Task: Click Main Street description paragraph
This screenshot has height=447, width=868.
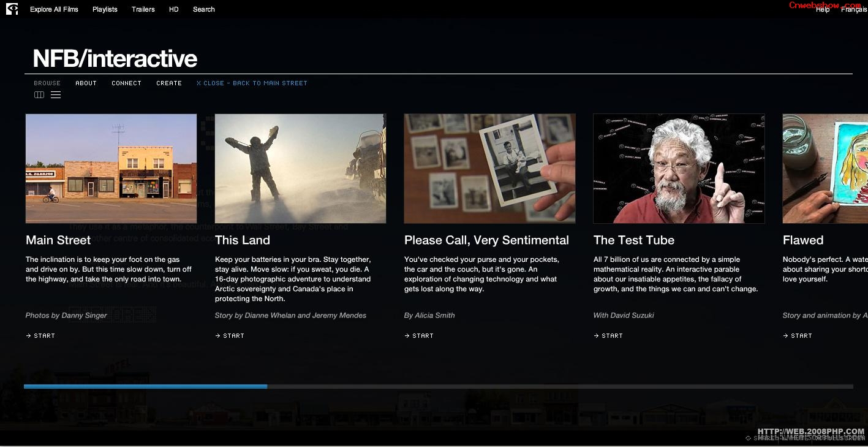Action: point(108,269)
